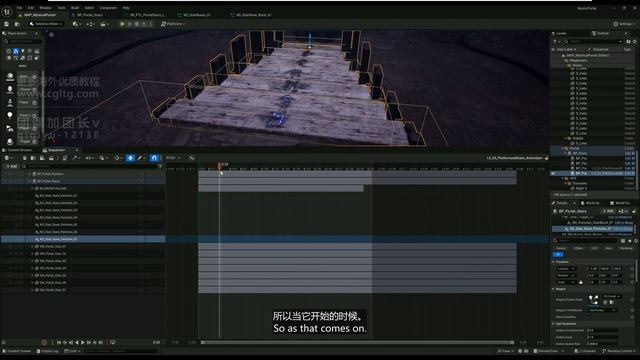Switch to the BP_Portal_Stairs editor tab
The height and width of the screenshot is (360, 640).
pos(90,15)
